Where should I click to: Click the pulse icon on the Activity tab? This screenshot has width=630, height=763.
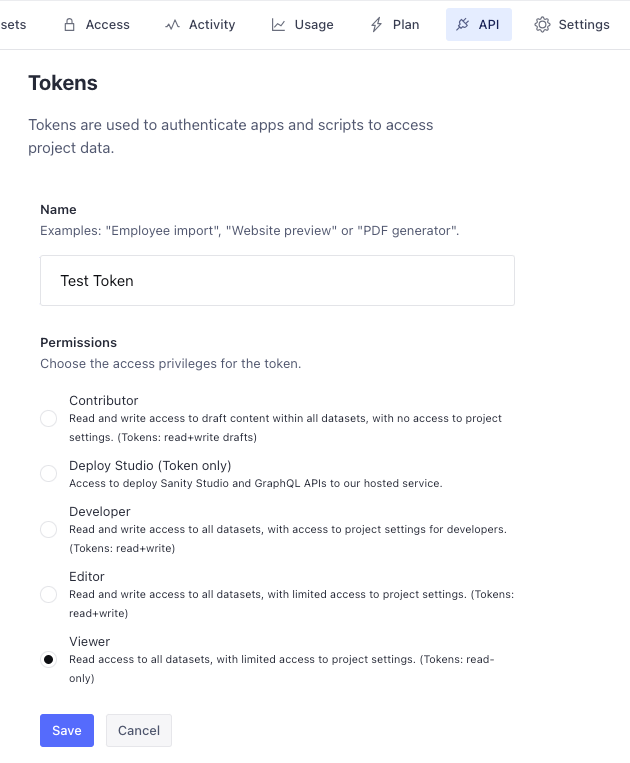(x=172, y=25)
